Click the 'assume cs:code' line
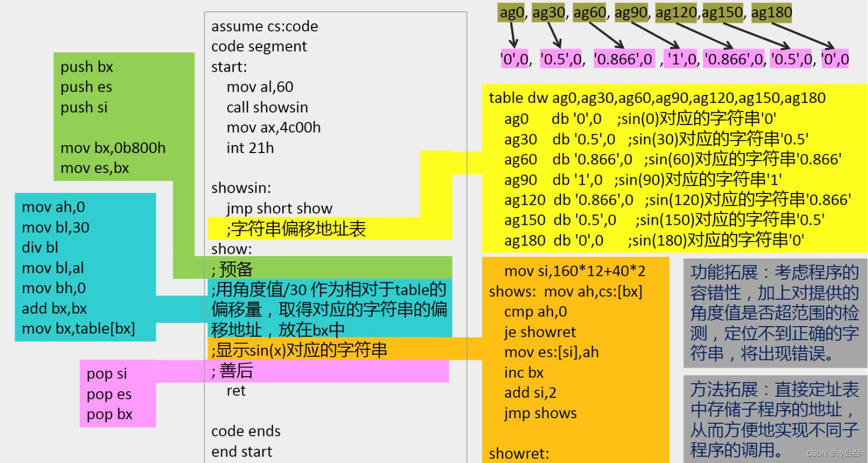 265,26
